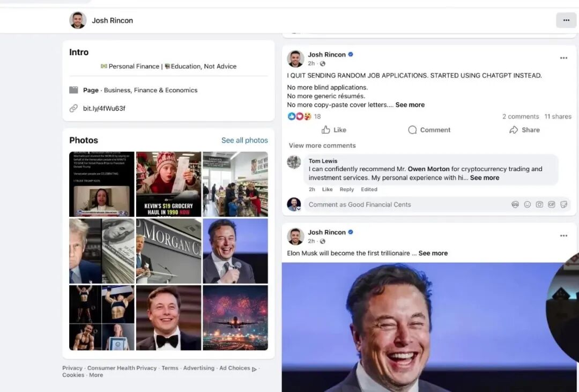Viewport: 579px width, 392px height.
Task: Toggle Like on the ChatGPT job post
Action: (x=333, y=130)
